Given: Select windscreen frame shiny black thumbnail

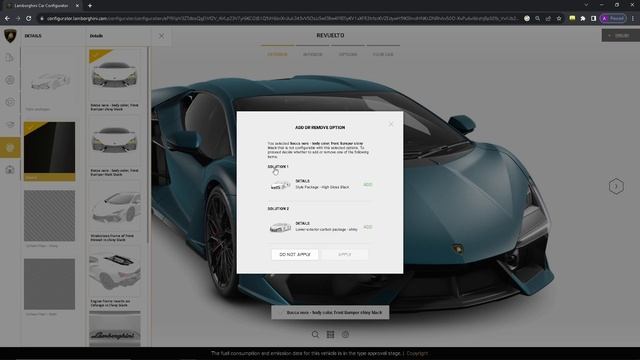Looking at the screenshot, I should 115,207.
